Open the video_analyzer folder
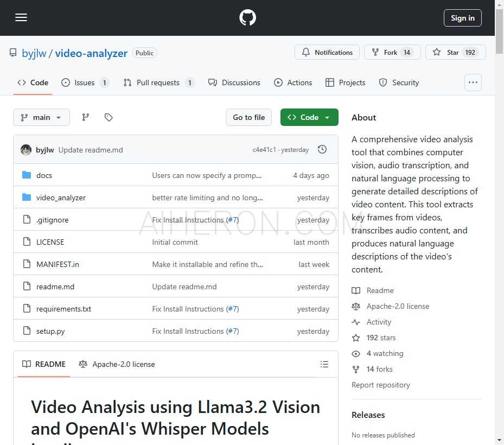This screenshot has width=504, height=445. point(61,198)
